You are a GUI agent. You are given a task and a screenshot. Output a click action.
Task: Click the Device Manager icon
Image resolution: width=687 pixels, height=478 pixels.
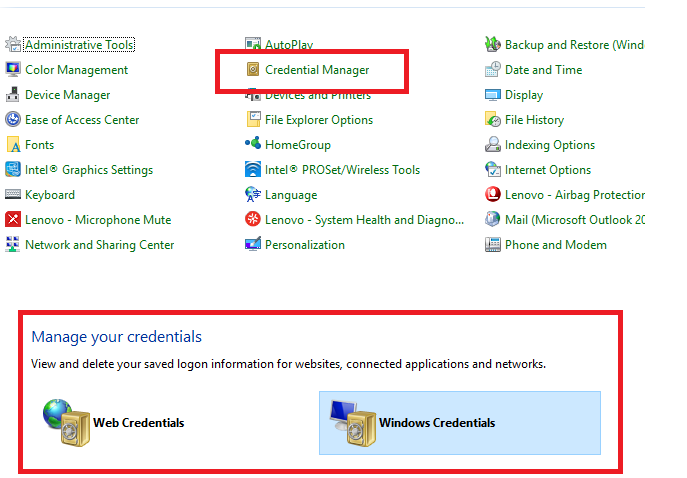coord(13,94)
